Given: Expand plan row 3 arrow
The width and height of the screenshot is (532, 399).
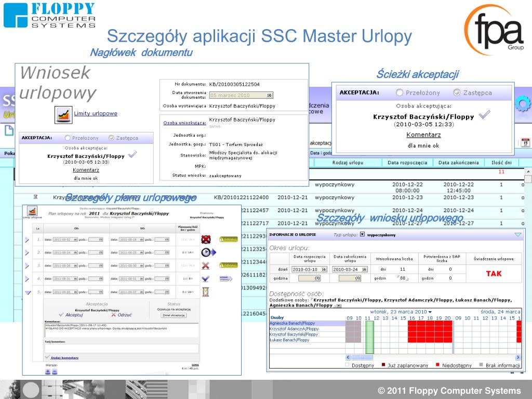Looking at the screenshot, I should click(27, 265).
